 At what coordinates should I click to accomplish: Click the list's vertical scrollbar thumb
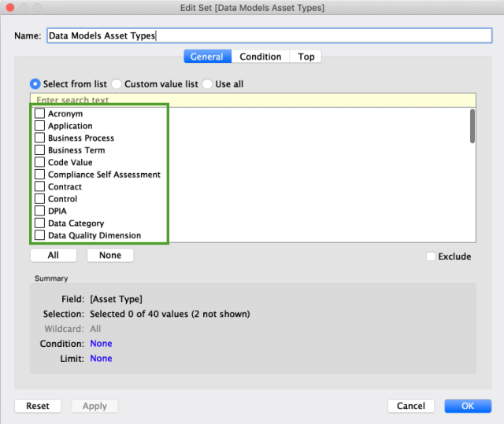click(472, 126)
